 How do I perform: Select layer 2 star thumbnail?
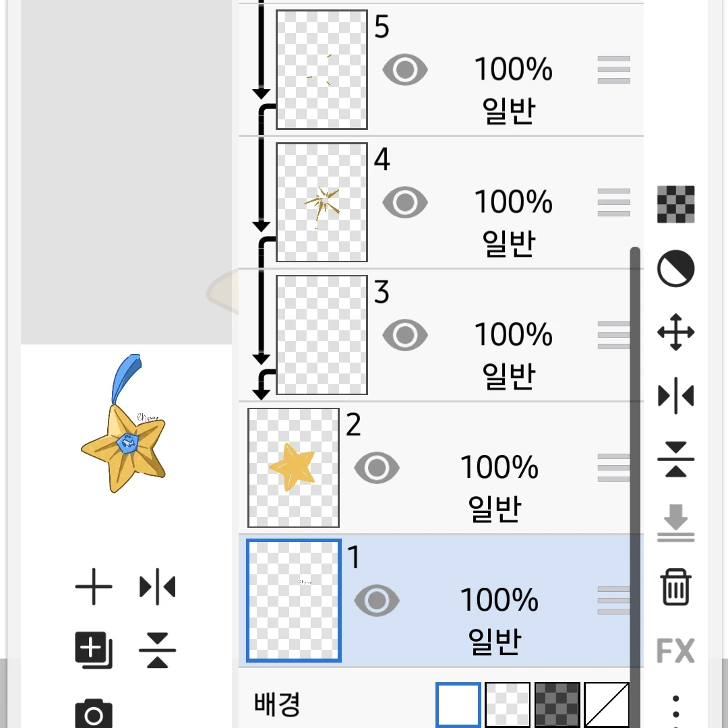coord(293,468)
